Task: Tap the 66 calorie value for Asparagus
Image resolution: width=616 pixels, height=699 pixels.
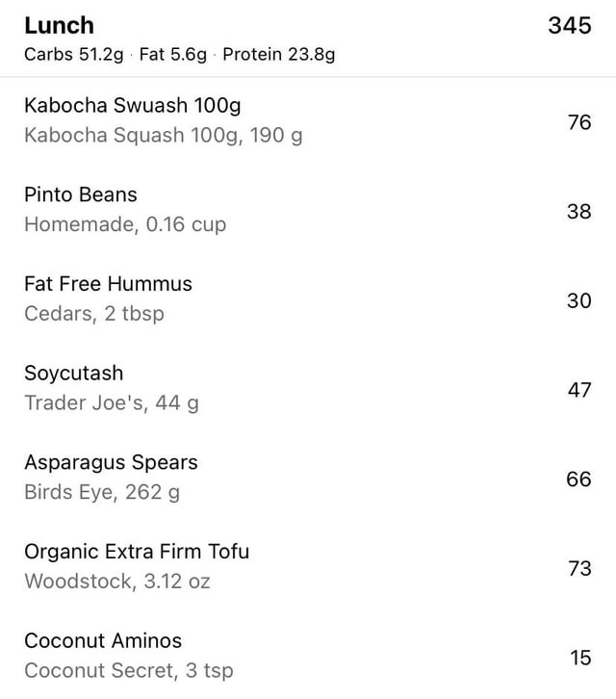Action: coord(578,479)
